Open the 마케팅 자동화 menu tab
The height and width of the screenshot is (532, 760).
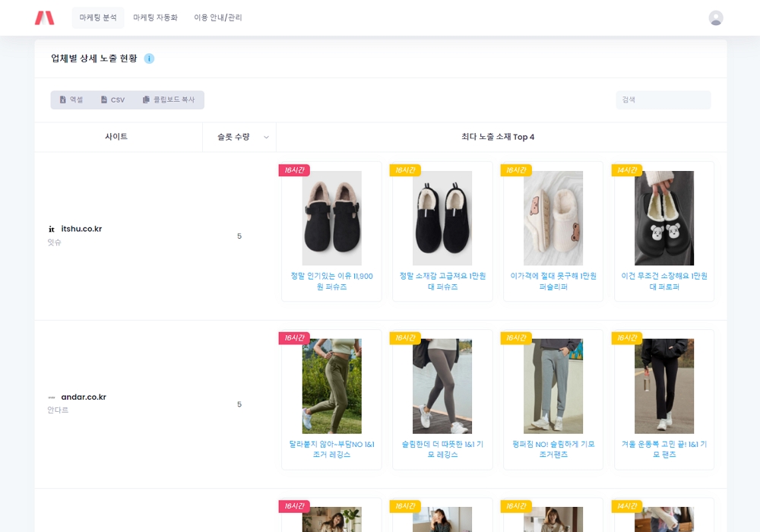click(155, 17)
